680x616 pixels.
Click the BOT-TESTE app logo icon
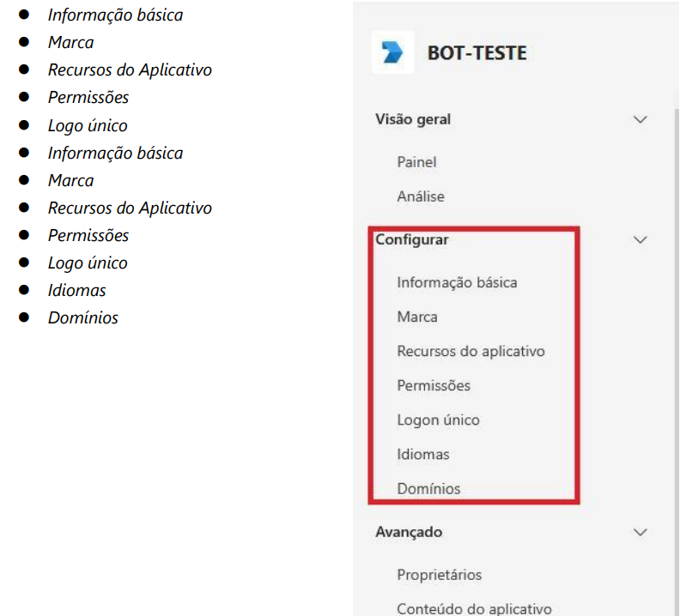[392, 53]
